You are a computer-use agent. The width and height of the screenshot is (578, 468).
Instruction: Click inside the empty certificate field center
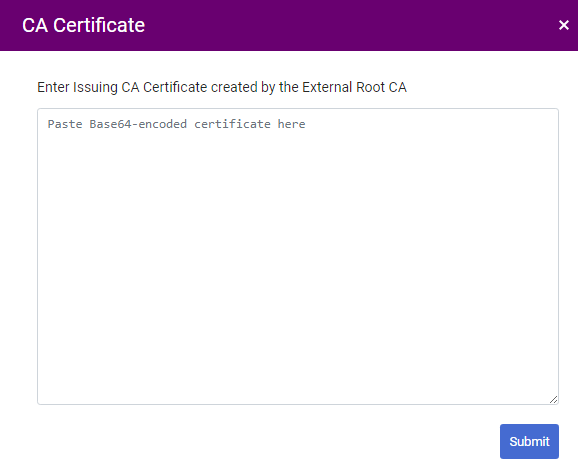point(298,256)
